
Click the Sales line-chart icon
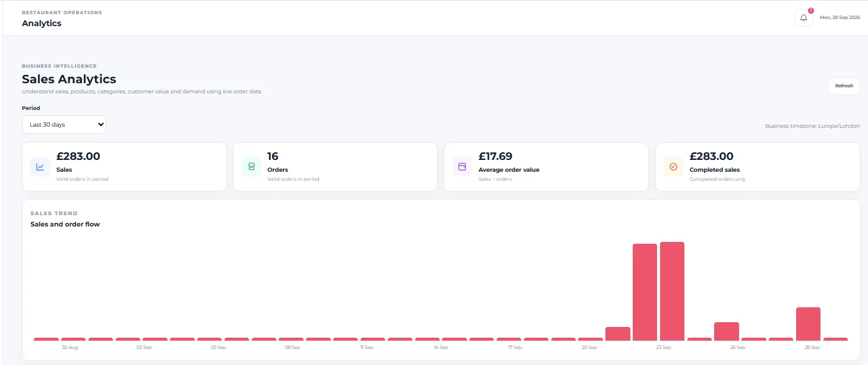[40, 167]
